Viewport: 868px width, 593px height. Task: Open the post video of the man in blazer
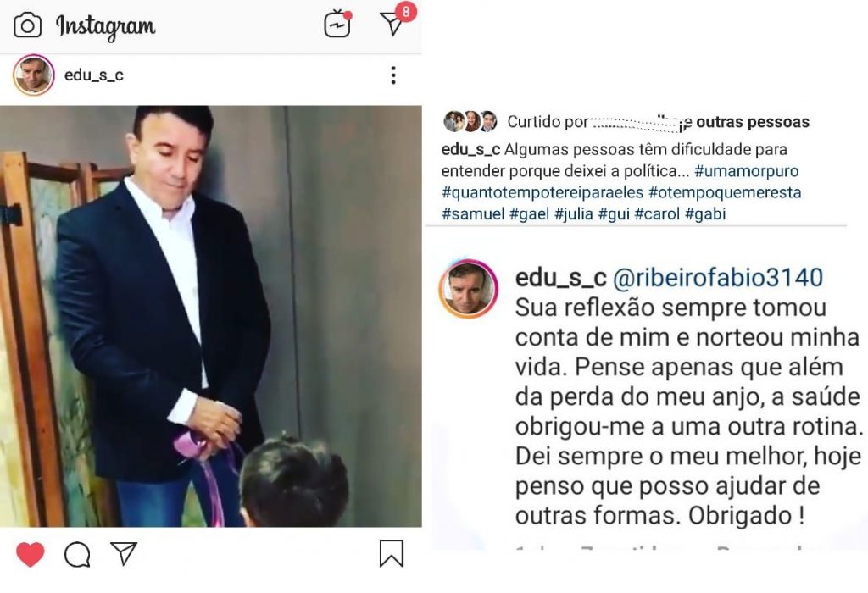(210, 316)
